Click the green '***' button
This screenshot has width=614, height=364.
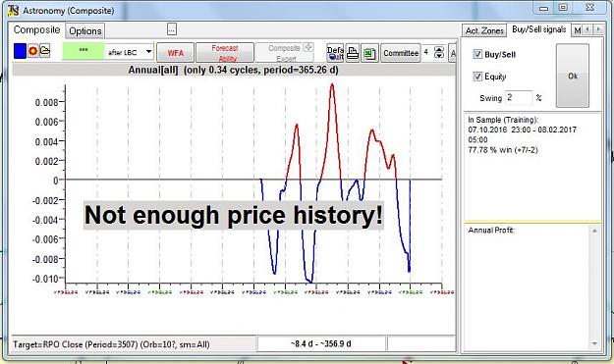click(x=84, y=51)
